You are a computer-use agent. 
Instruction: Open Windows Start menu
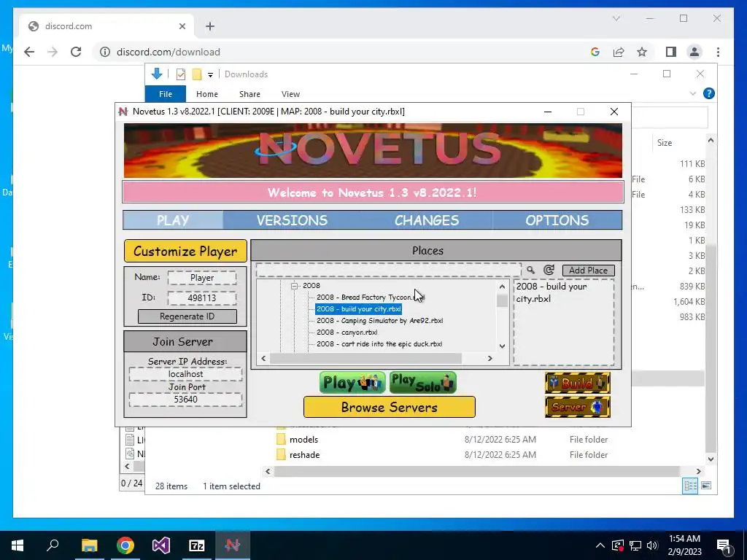click(18, 545)
